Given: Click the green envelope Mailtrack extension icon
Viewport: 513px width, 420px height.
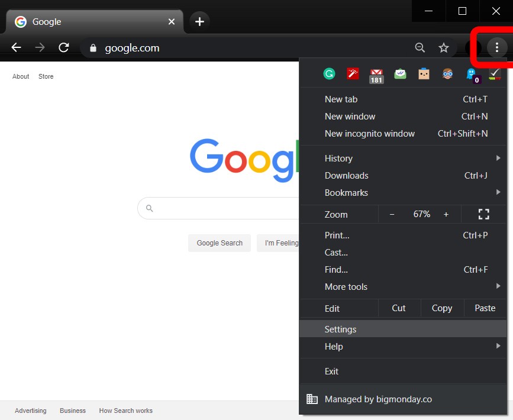Looking at the screenshot, I should coord(400,74).
